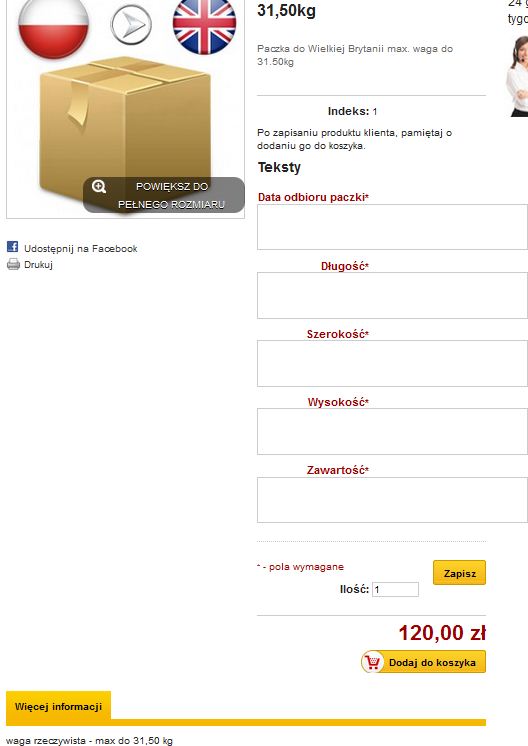Click the UK flag icon

pos(204,26)
